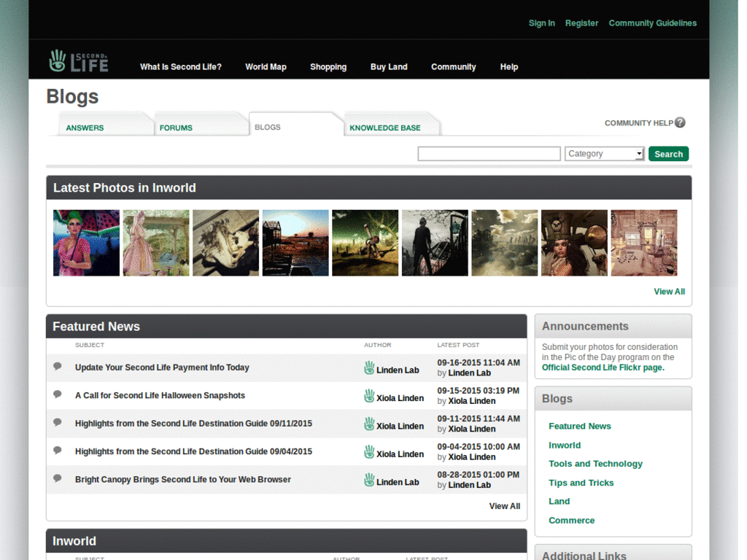Open the Answers tab
This screenshot has width=747, height=560.
point(85,127)
